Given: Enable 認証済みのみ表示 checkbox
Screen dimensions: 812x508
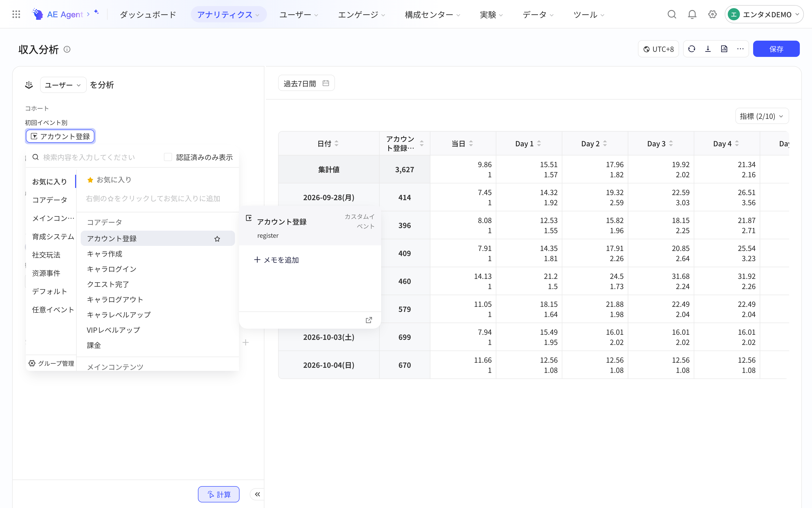Looking at the screenshot, I should [168, 157].
